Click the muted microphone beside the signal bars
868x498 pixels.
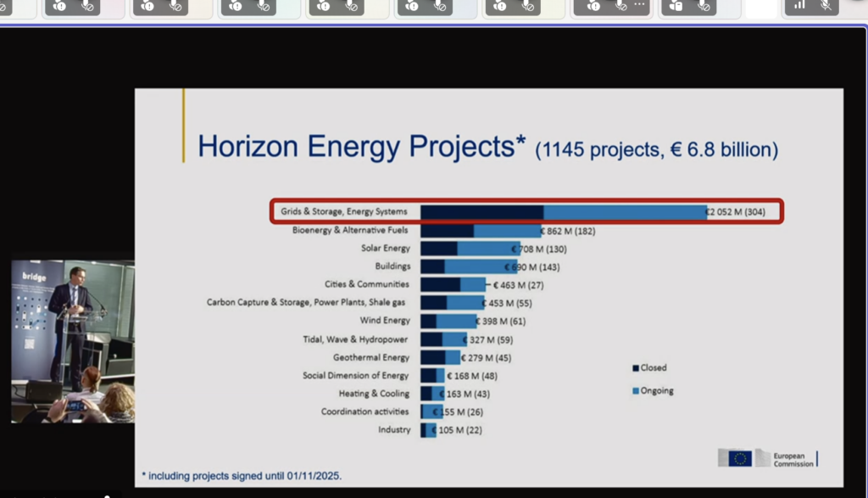826,5
